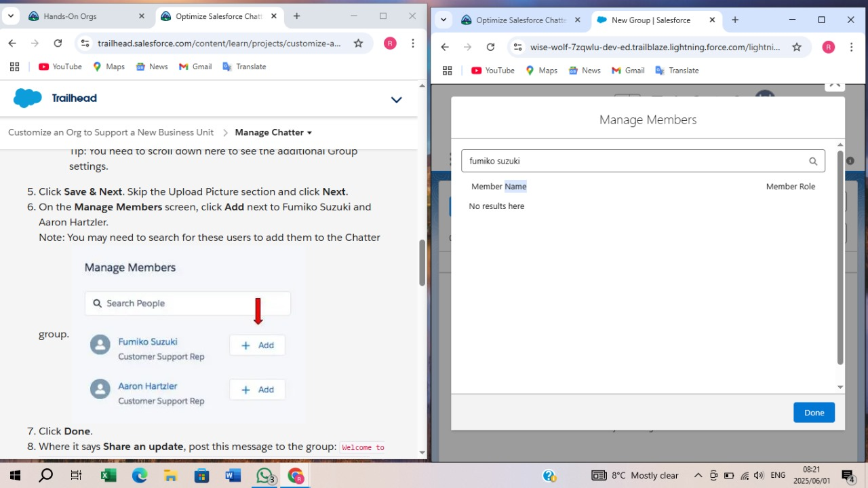Open YouTube bookmark in the Salesforce window

click(x=493, y=70)
